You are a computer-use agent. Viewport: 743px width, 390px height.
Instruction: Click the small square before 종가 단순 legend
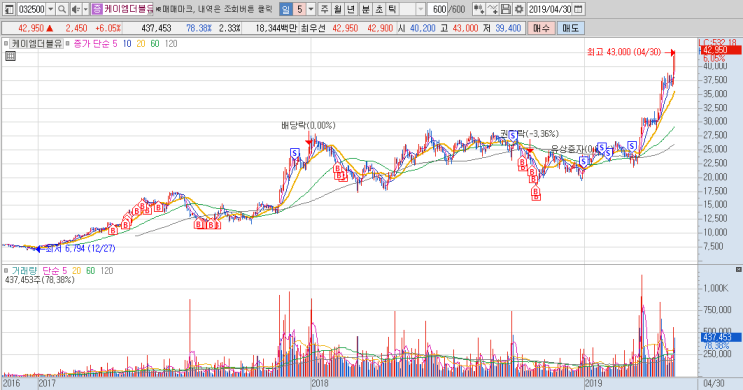coord(67,44)
